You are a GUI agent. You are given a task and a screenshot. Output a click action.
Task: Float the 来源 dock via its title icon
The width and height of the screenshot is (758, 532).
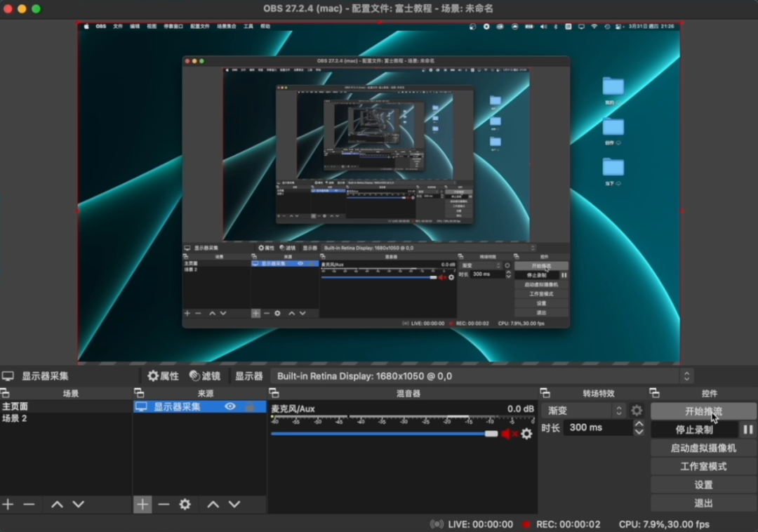point(139,393)
